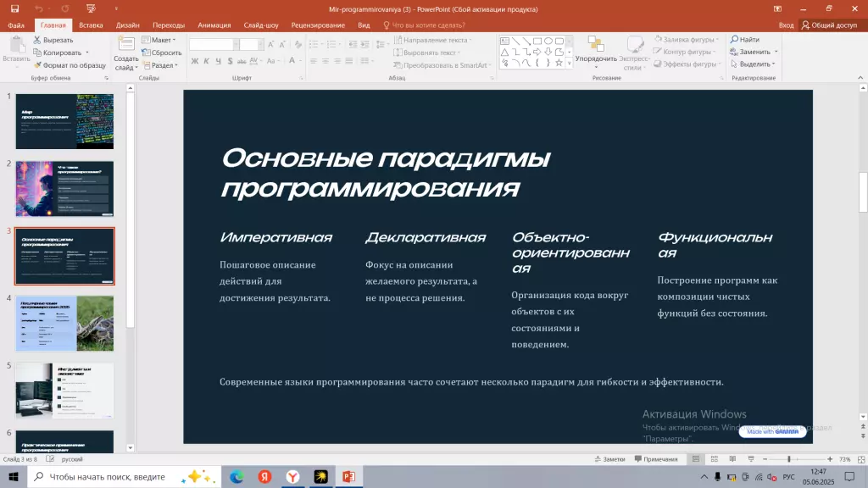Switch to Slide Sorter view in status bar
The width and height of the screenshot is (868, 488).
(714, 458)
